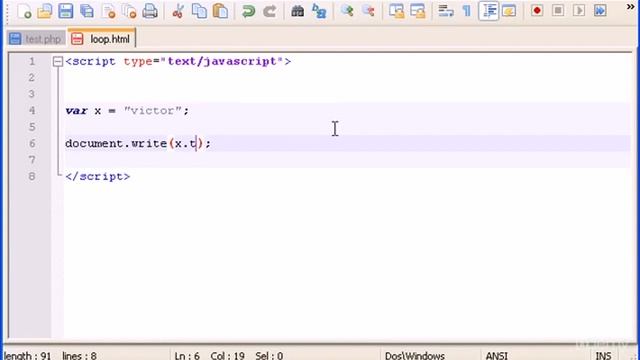640x360 pixels.
Task: Click the "lines : 8" status bar entry
Action: tap(79, 356)
